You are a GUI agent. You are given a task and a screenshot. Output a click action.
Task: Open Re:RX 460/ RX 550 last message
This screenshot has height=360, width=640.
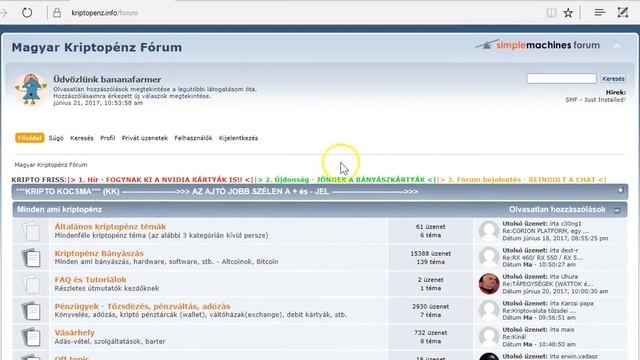542,258
